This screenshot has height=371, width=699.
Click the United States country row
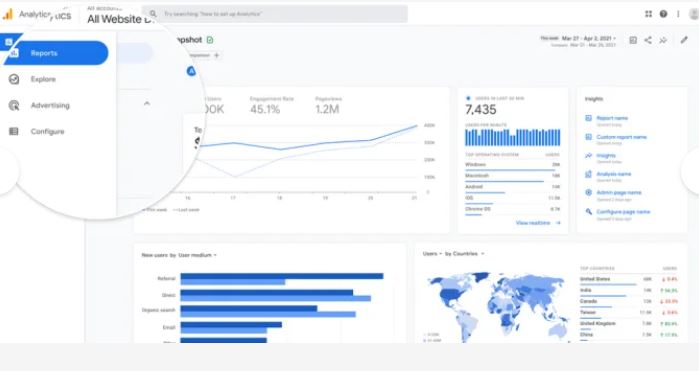click(629, 280)
